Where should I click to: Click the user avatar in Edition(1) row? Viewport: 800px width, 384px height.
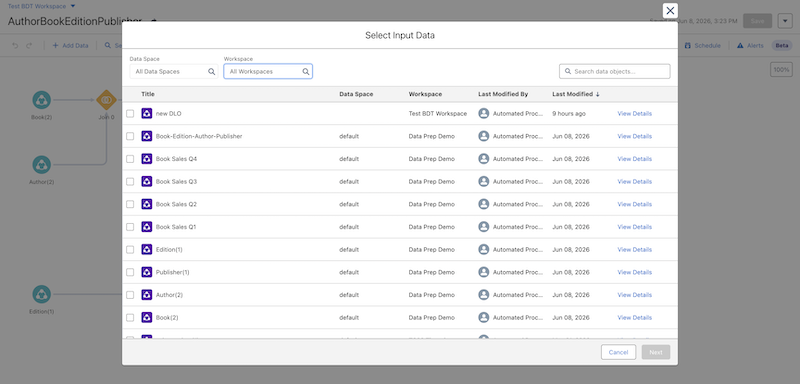(x=484, y=249)
